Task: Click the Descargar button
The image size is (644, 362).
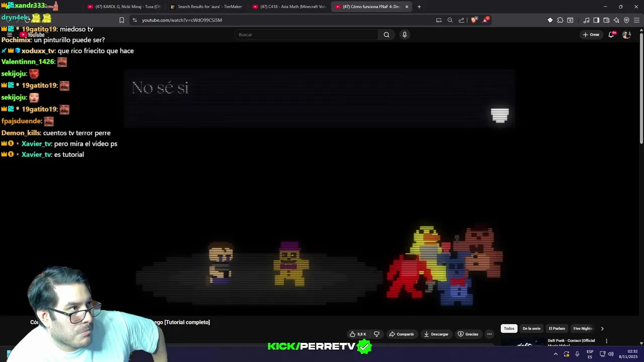Action: point(436,334)
